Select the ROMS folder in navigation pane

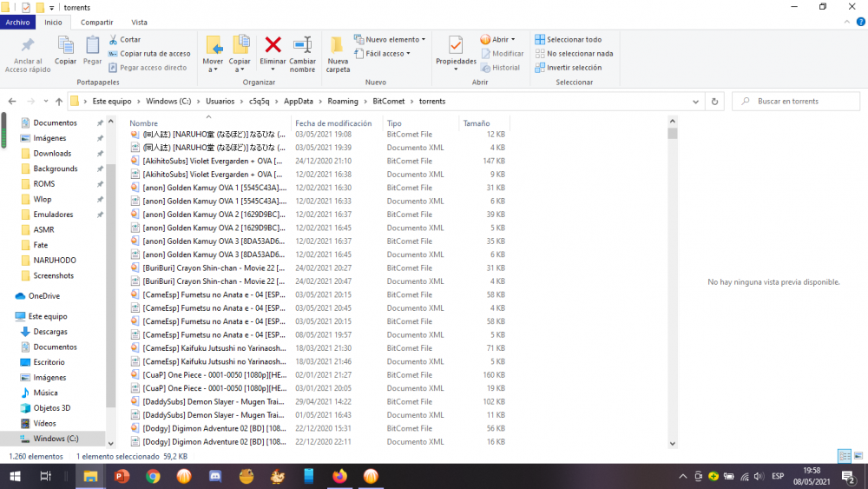click(x=43, y=184)
